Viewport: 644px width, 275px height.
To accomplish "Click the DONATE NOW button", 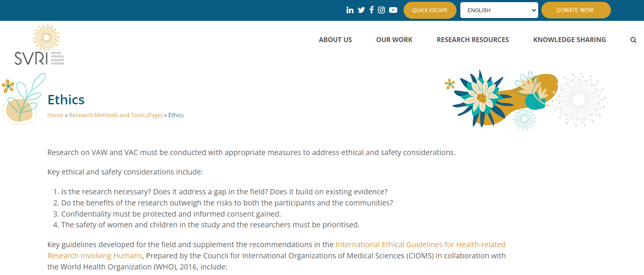I will coord(576,10).
